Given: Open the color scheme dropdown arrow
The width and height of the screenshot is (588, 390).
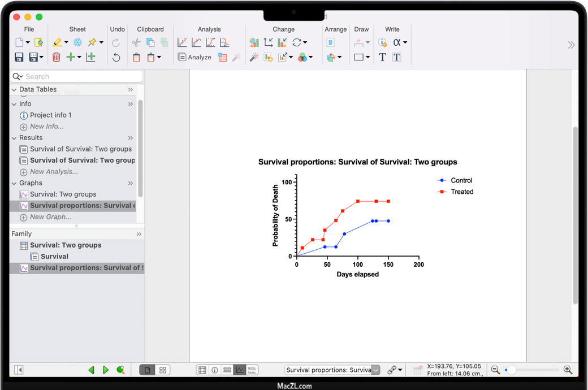Looking at the screenshot, I should (x=310, y=57).
